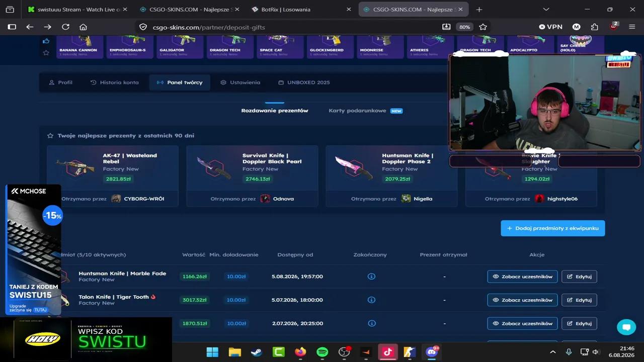Reload the current browser page
The width and height of the screenshot is (644, 362).
click(65, 27)
